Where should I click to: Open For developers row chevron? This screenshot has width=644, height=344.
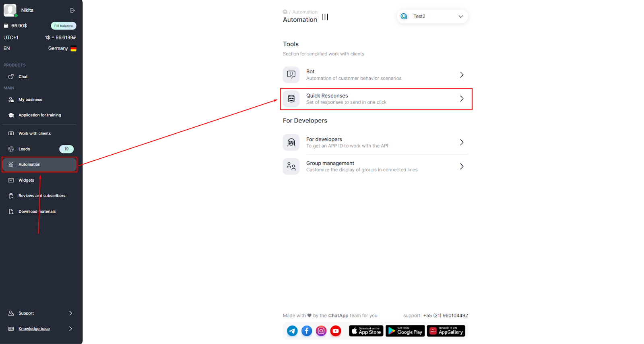(462, 142)
